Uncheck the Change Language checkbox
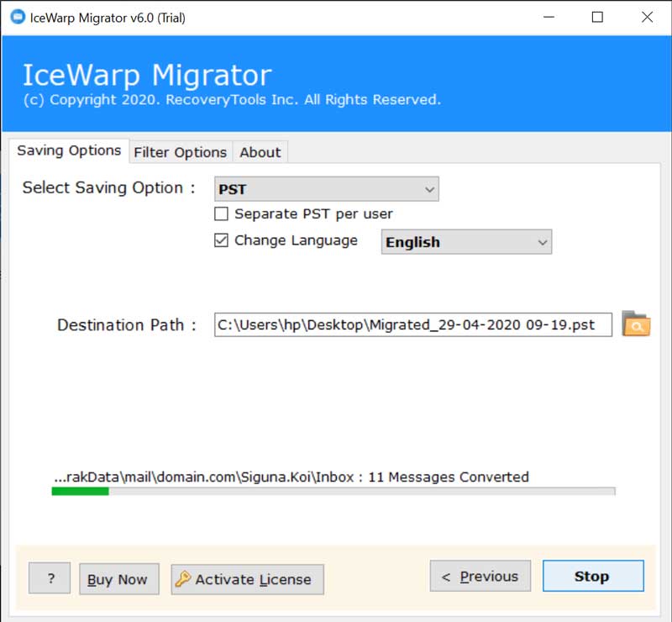Image resolution: width=672 pixels, height=622 pixels. [x=221, y=240]
